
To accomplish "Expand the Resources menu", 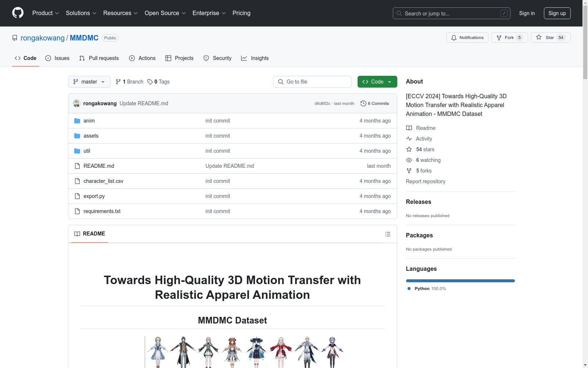I will coord(121,13).
